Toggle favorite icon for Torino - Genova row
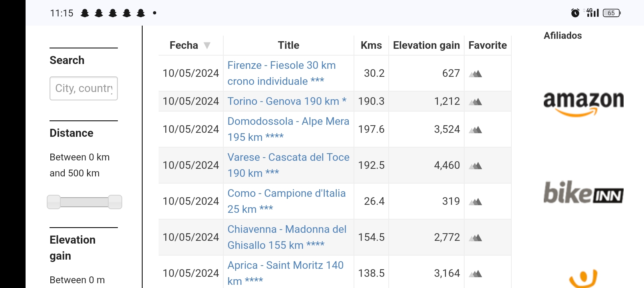This screenshot has width=644, height=288. [x=475, y=102]
